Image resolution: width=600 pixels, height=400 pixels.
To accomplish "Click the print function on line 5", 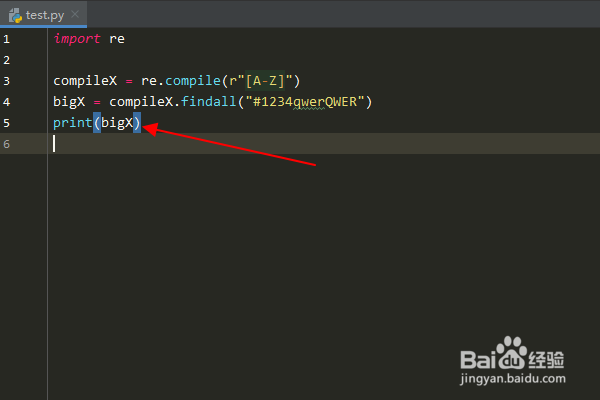I will (x=73, y=123).
